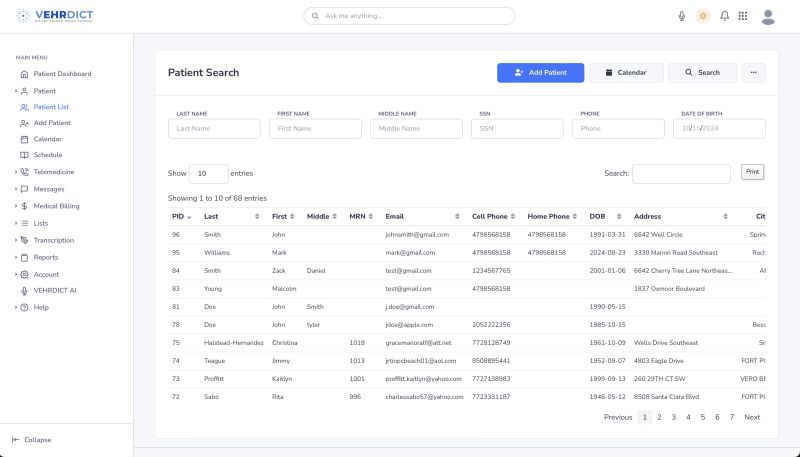
Task: Click the Collapse arrow icon
Action: (15, 440)
